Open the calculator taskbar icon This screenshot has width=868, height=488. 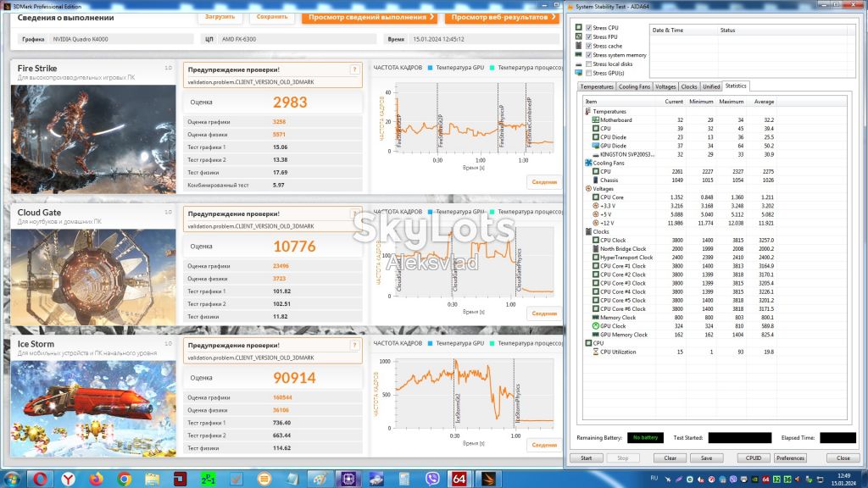[x=404, y=479]
